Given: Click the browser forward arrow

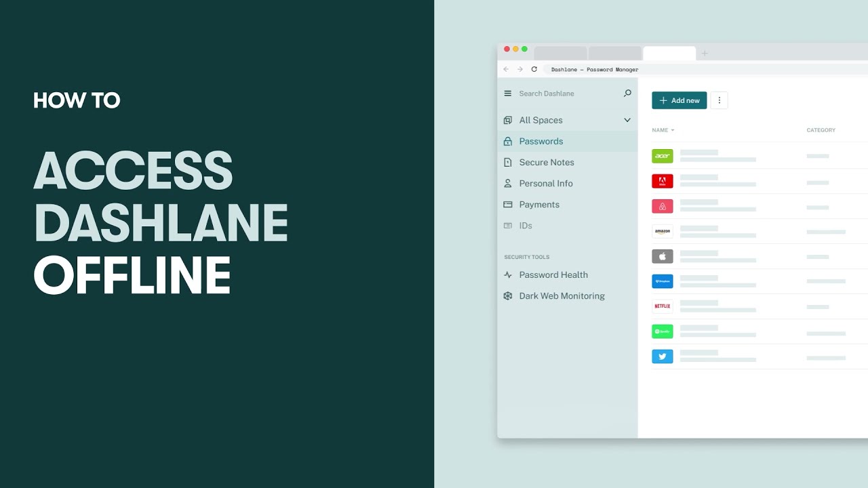Looking at the screenshot, I should pyautogui.click(x=520, y=69).
